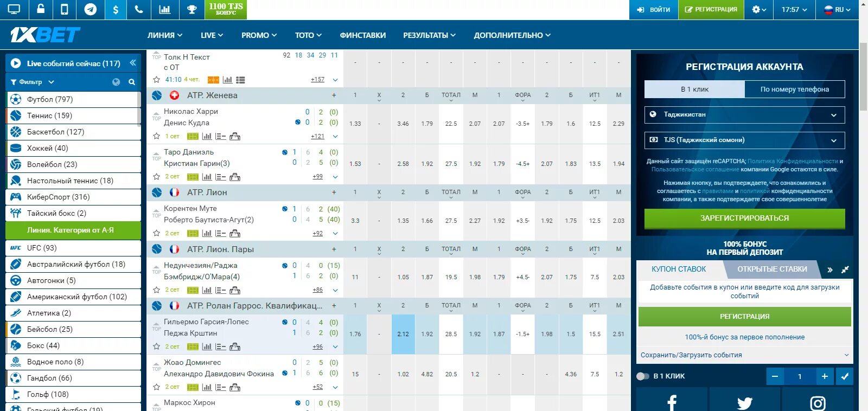Open the 1100 TJS bonus banner

coord(226,9)
